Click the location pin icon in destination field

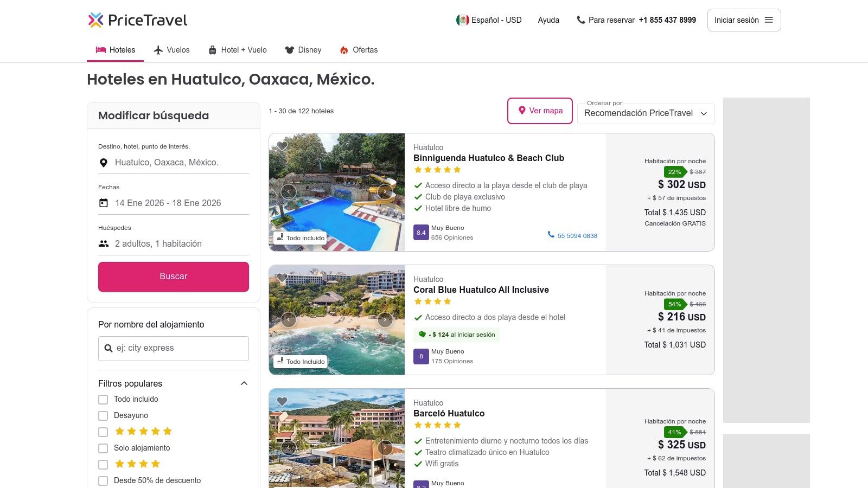(104, 162)
